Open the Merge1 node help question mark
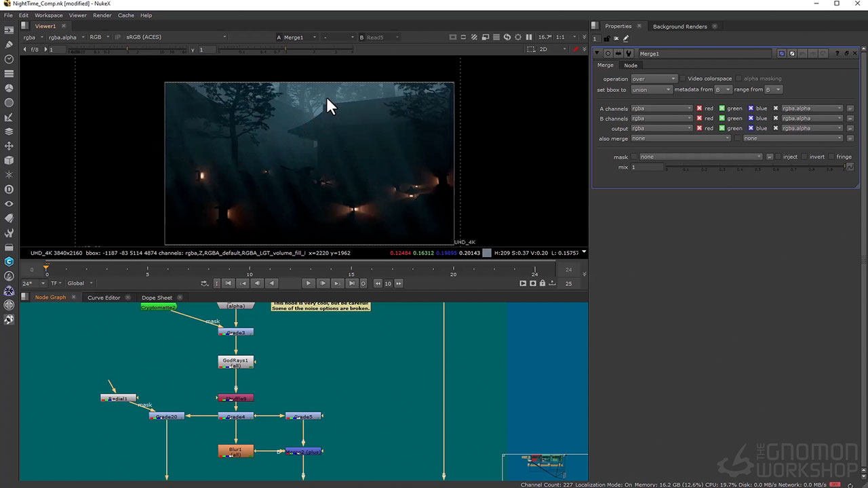 837,54
